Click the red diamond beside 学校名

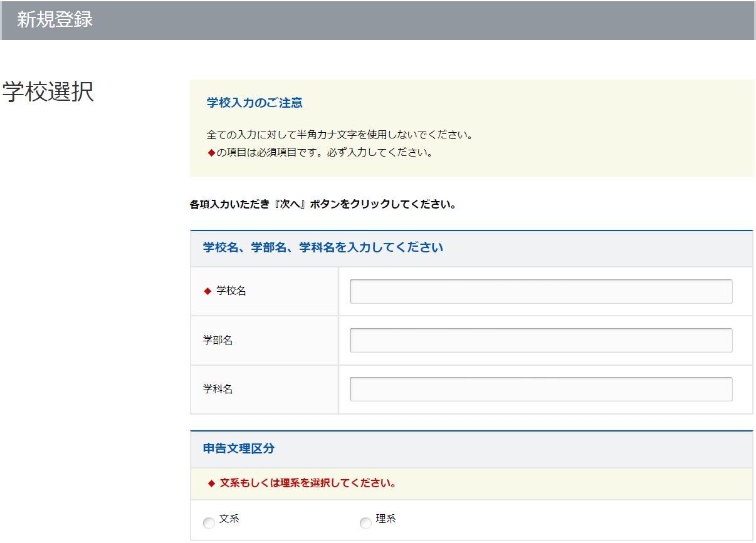[x=207, y=291]
